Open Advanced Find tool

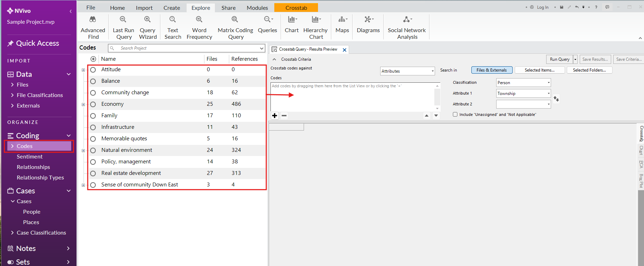[93, 28]
